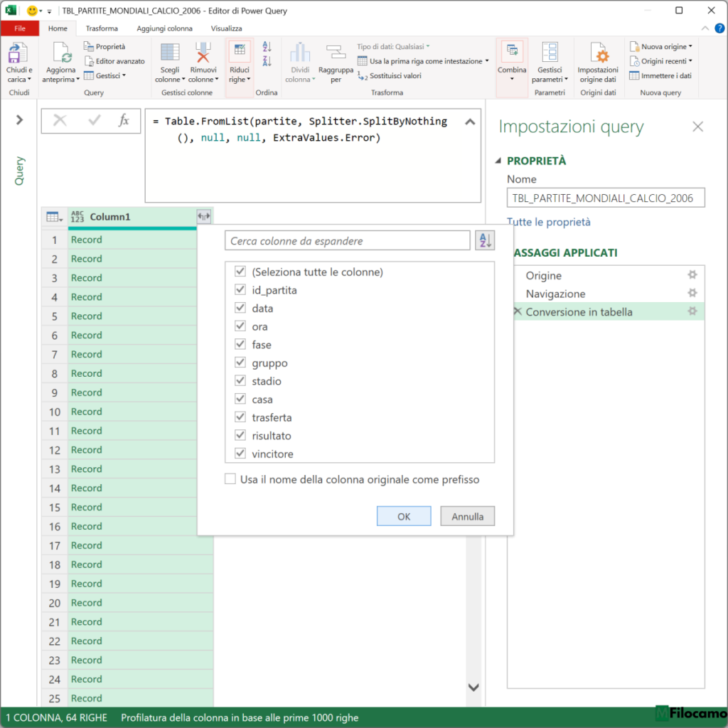Close the Impostazioni query pane
Viewport: 728px width, 728px height.
click(697, 127)
